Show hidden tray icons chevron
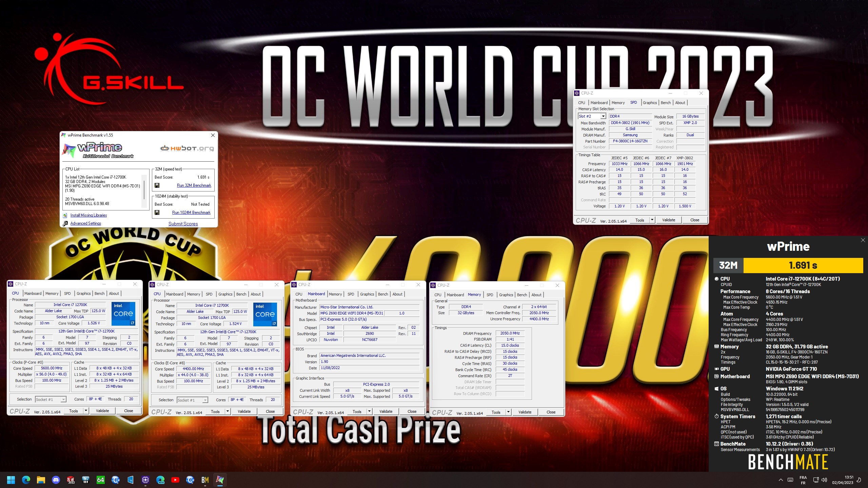868x488 pixels. (781, 480)
